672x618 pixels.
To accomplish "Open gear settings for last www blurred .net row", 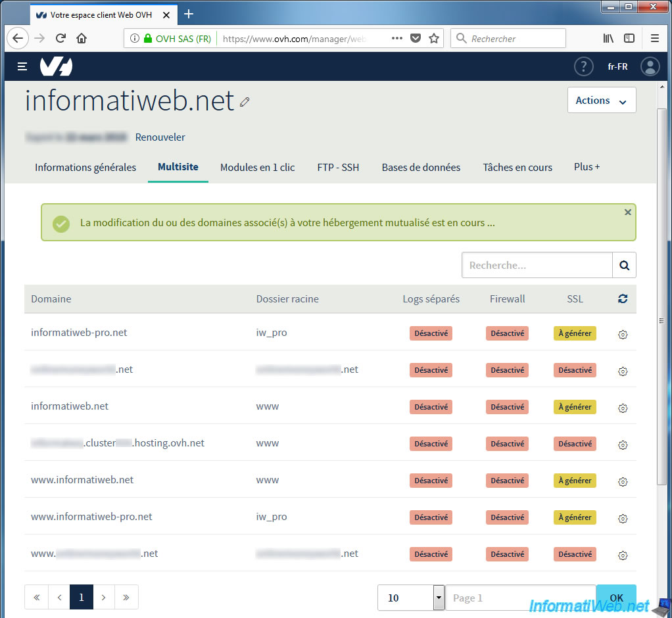I will click(623, 556).
